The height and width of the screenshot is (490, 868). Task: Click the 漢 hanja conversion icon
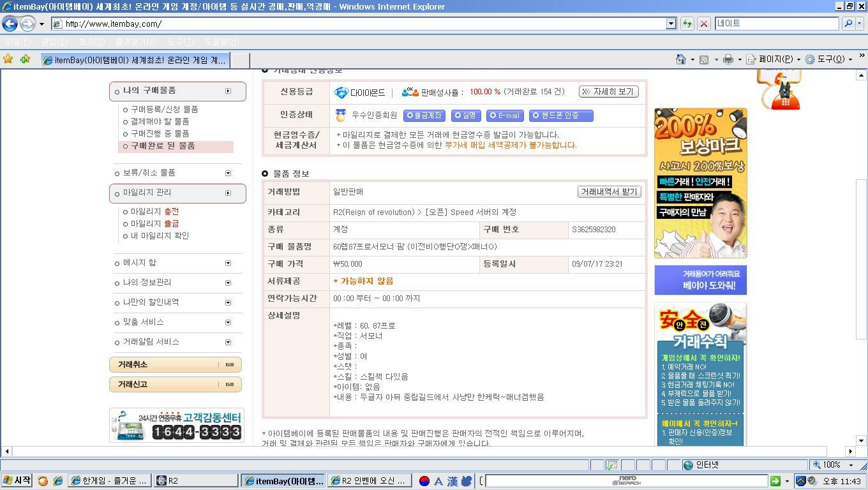453,481
